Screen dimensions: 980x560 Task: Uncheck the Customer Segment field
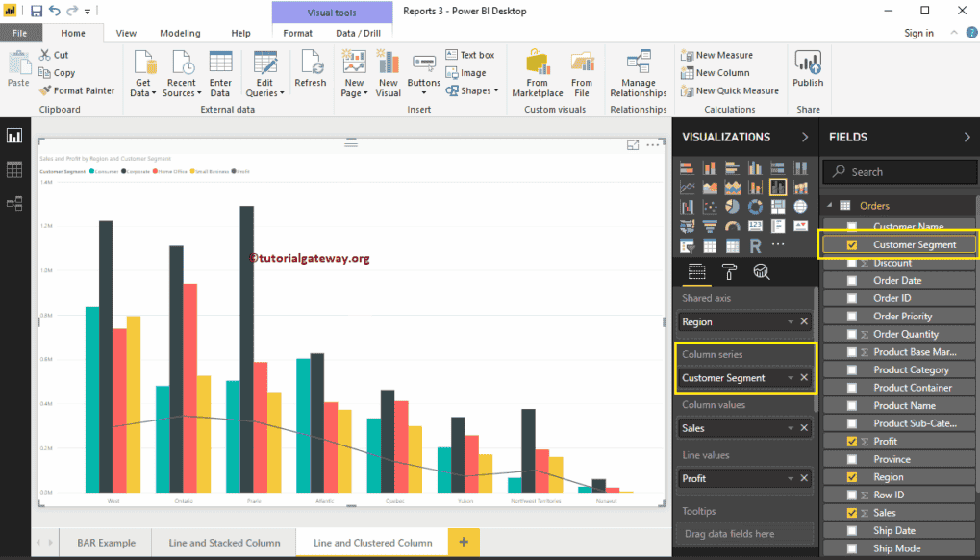(x=850, y=244)
